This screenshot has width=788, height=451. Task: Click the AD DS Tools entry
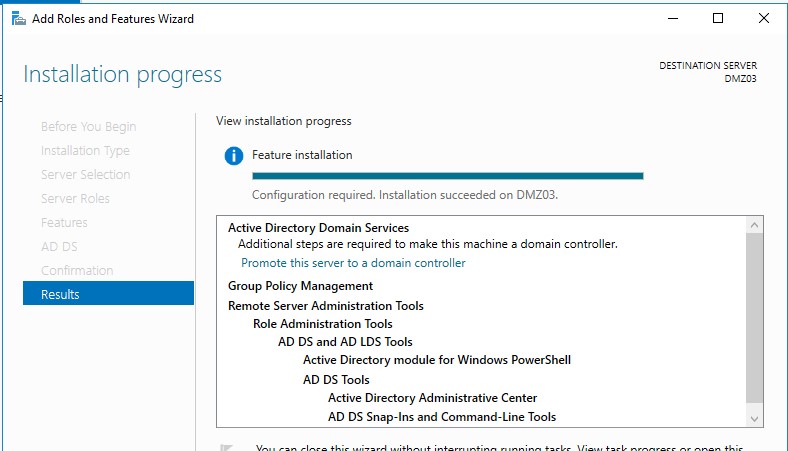336,380
